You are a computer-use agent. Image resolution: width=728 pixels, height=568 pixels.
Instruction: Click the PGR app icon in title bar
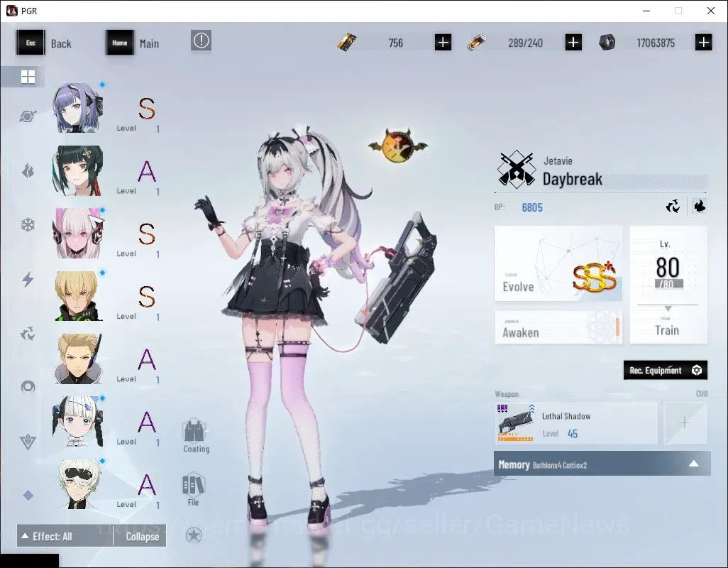[11, 11]
